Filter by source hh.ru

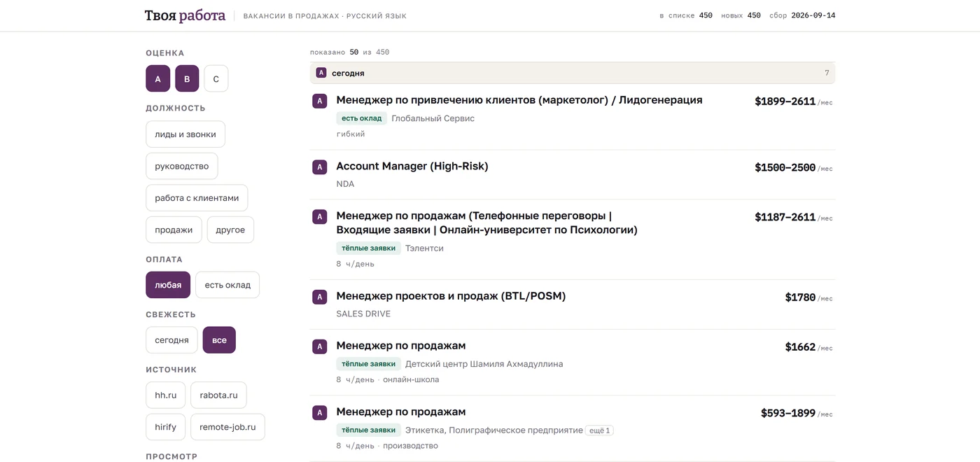(166, 395)
